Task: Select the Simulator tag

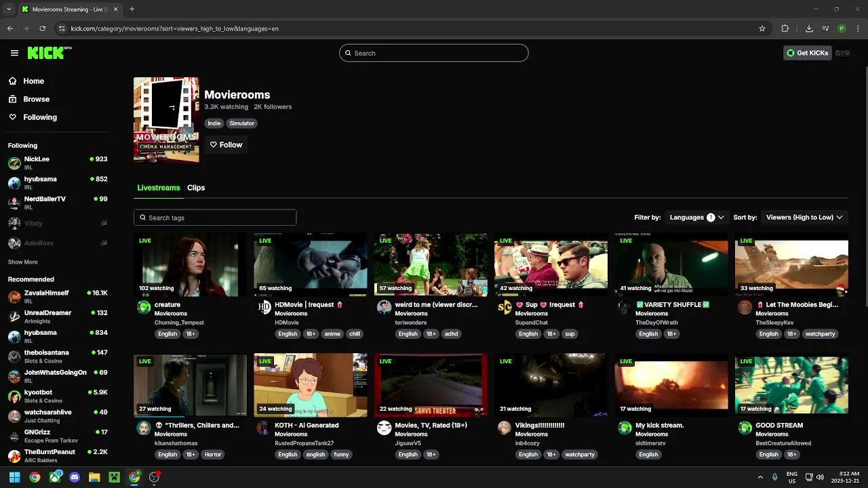Action: 241,123
